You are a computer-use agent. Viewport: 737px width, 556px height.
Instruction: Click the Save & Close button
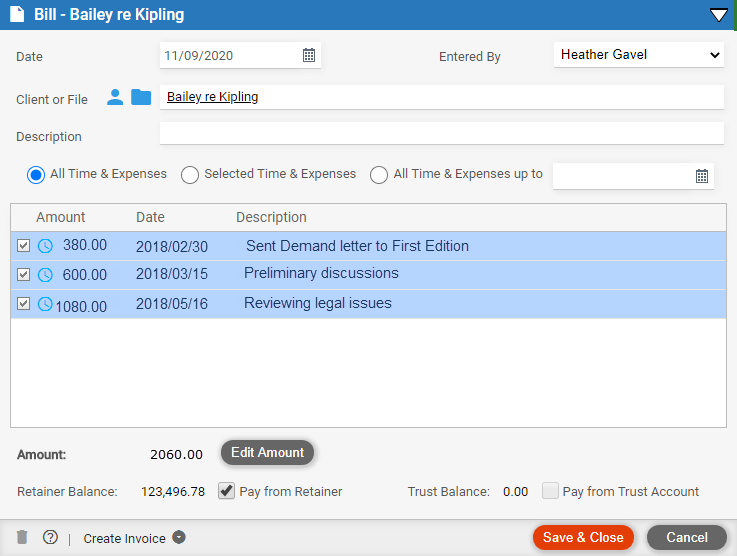click(583, 538)
